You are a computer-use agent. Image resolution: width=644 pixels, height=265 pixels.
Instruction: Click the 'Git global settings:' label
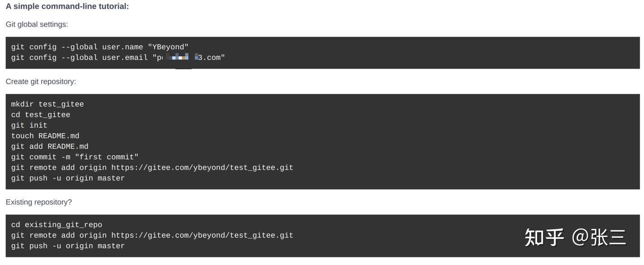click(37, 25)
